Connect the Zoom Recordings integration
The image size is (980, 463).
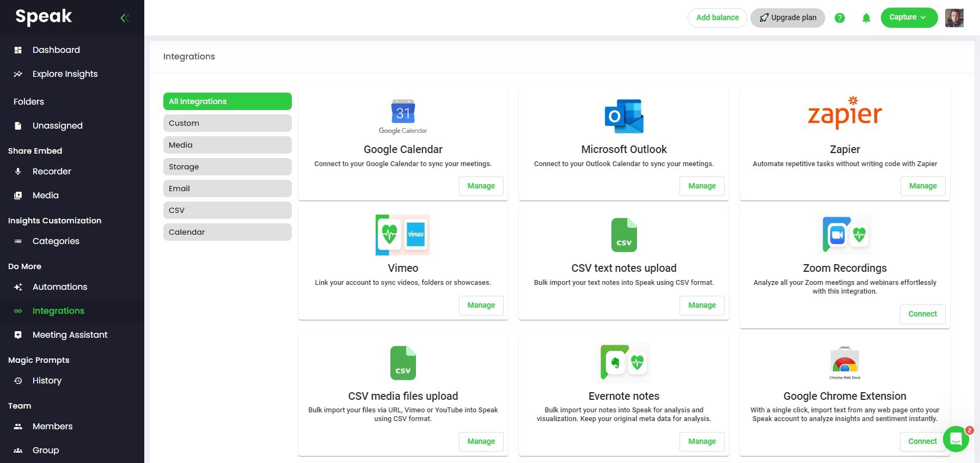923,314
